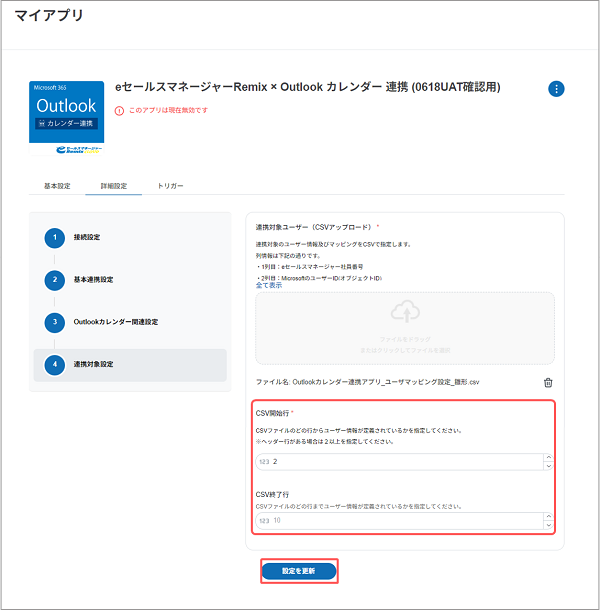Switch to the 基本設定 tab
This screenshot has height=610, width=600.
pos(57,186)
